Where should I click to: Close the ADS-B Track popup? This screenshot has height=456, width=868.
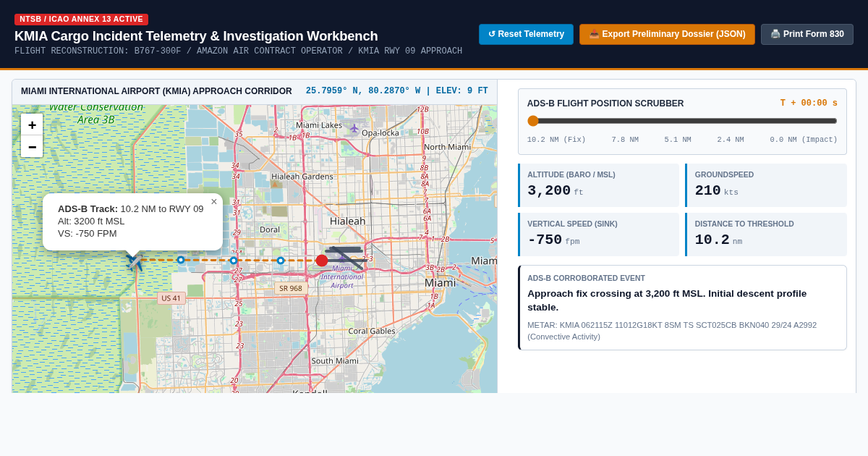pyautogui.click(x=214, y=202)
